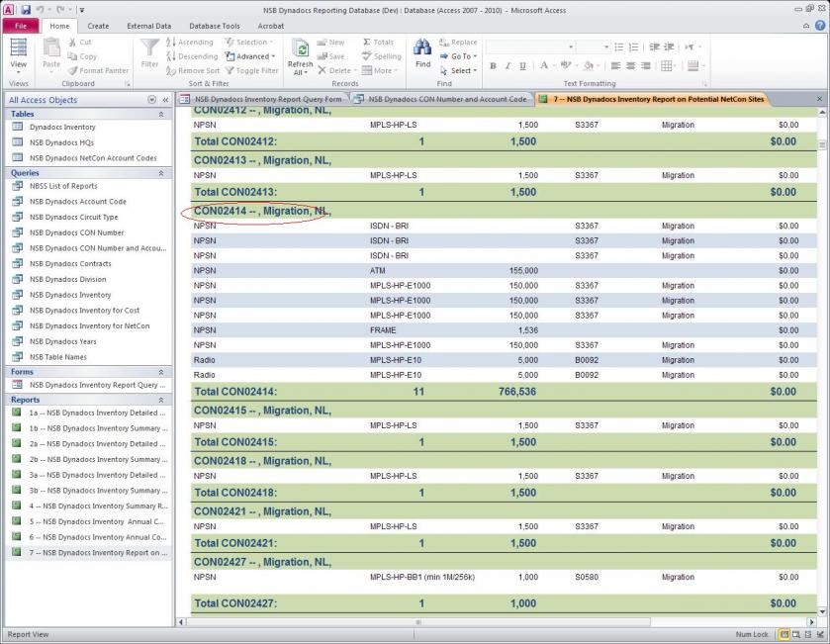
Task: Sort records Ascending
Action: coord(190,43)
